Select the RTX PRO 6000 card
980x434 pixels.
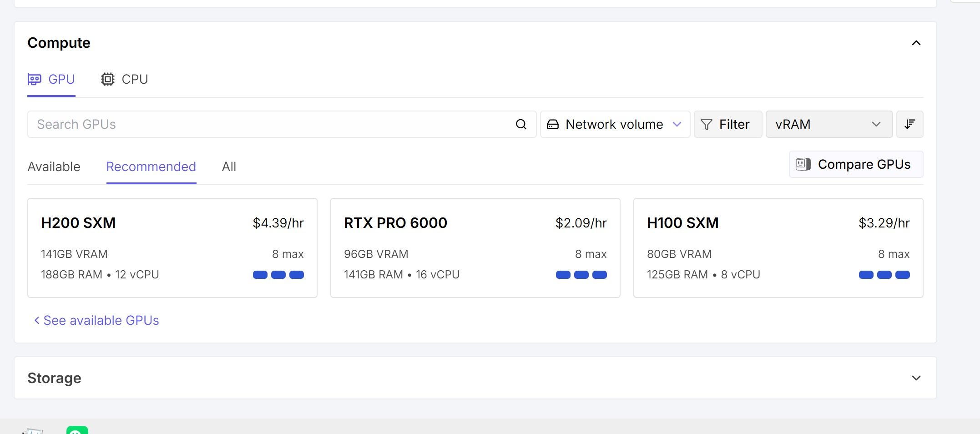[475, 248]
